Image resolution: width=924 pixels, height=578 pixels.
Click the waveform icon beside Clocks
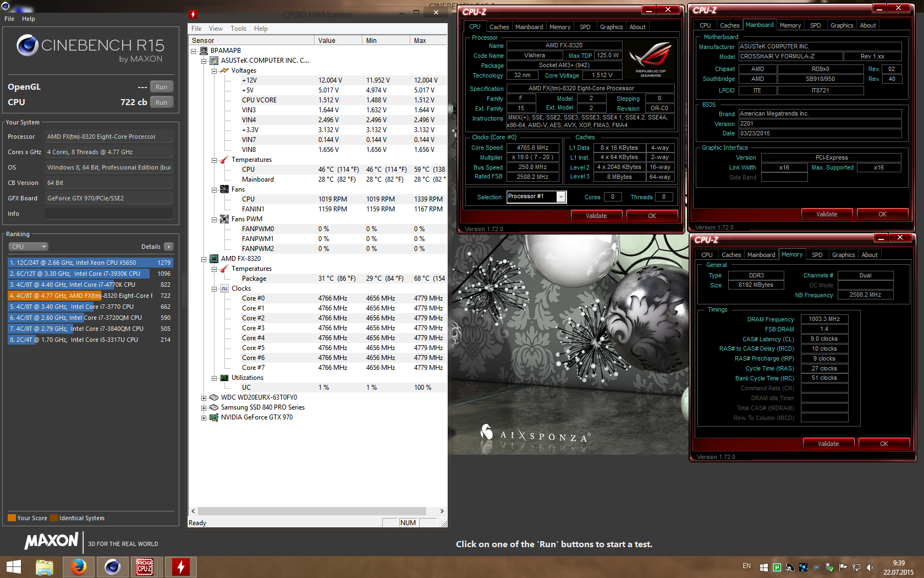pos(224,288)
